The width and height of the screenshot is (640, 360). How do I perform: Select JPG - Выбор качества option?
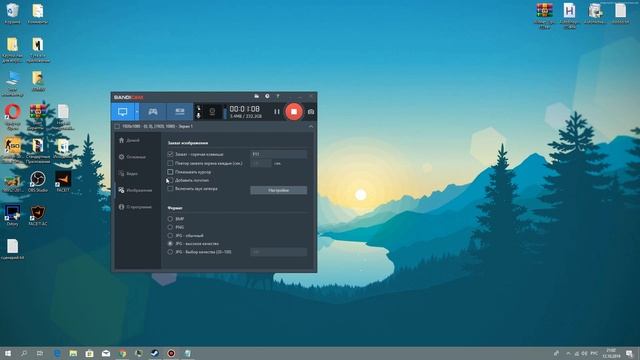coord(170,252)
